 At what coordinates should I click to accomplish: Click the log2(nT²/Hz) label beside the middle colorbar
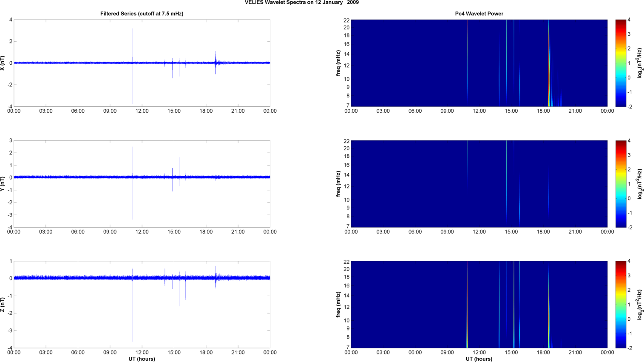[640, 184]
